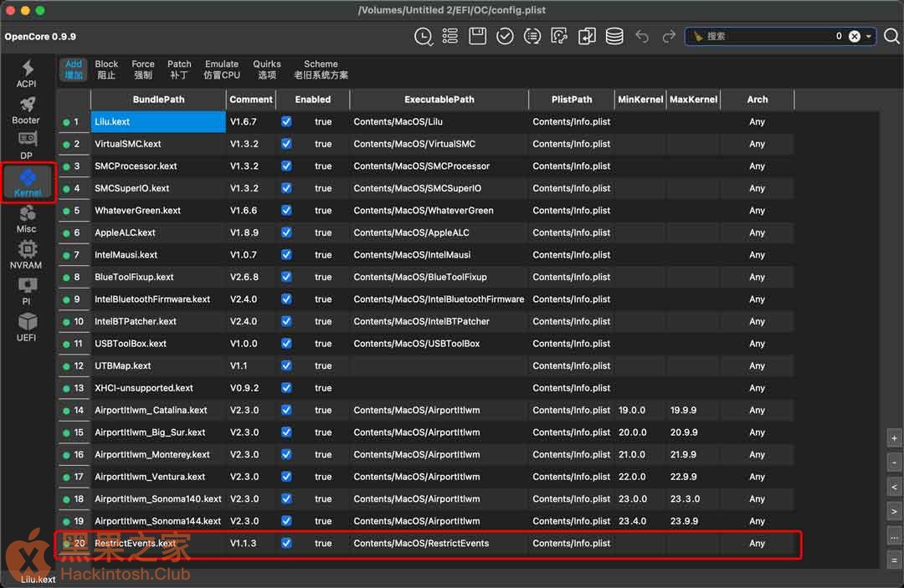
Task: Remove selected row with minus button
Action: coord(894,463)
